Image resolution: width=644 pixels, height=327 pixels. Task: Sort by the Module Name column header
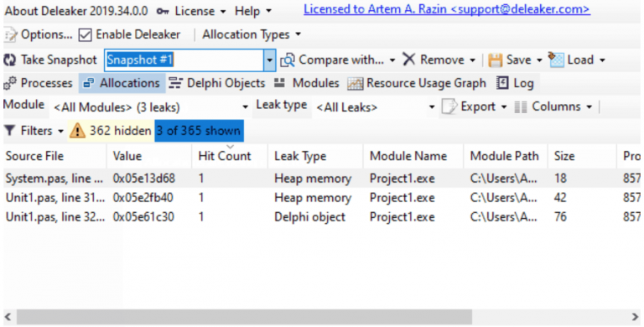point(413,156)
